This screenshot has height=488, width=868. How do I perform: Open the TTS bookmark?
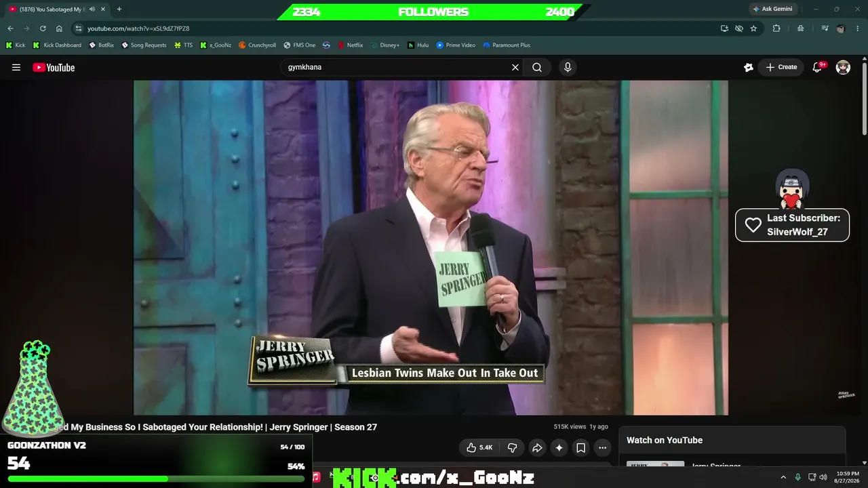tap(183, 45)
